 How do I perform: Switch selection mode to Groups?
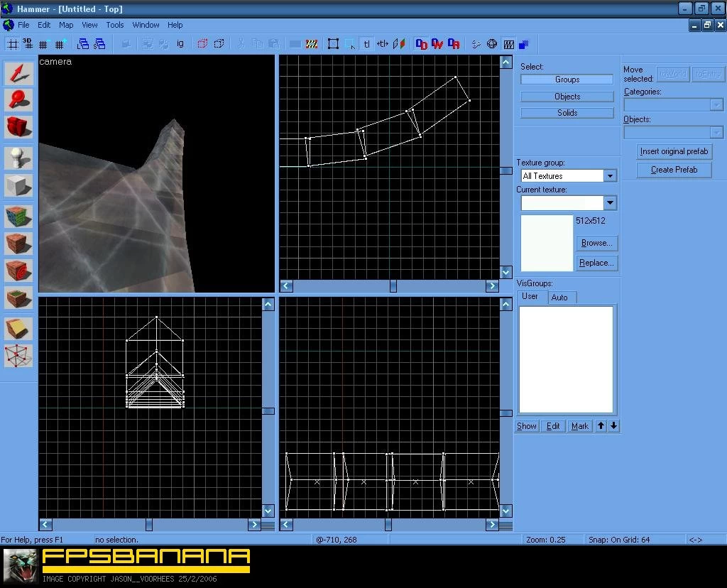coord(567,80)
